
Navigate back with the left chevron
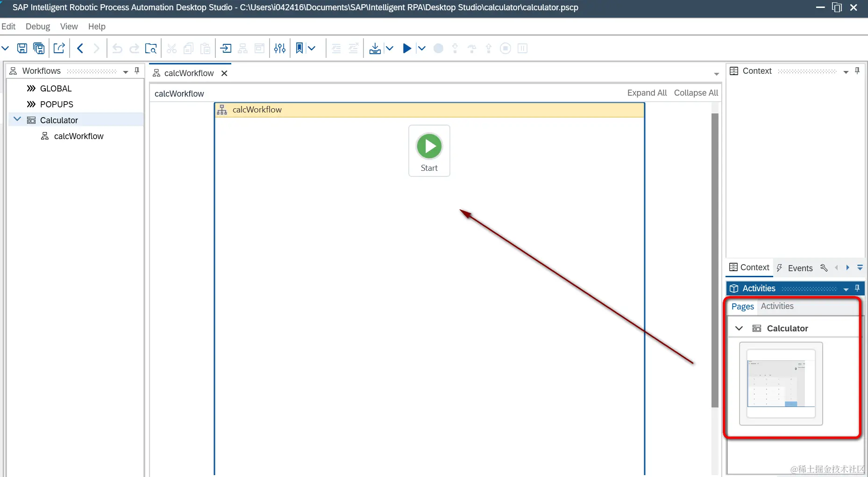point(80,48)
